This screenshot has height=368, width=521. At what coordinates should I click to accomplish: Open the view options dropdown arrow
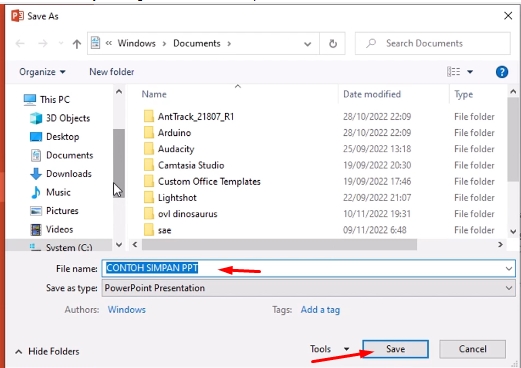pyautogui.click(x=470, y=72)
